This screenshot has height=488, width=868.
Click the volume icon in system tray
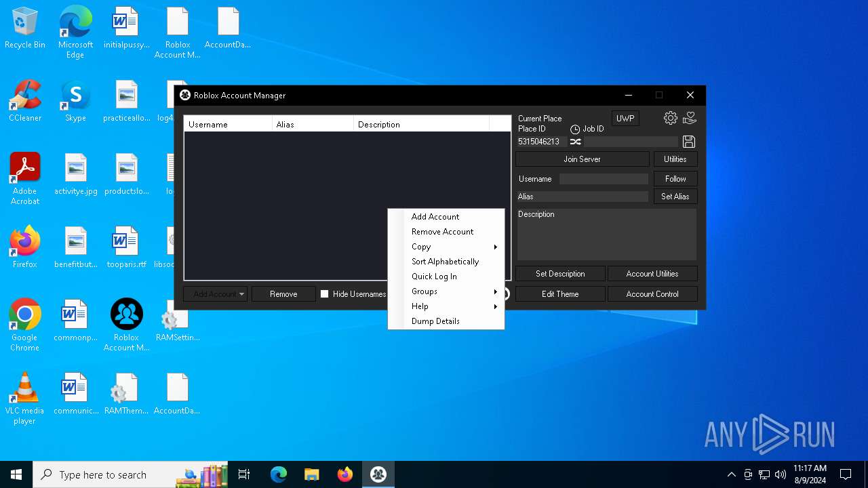[x=781, y=474]
